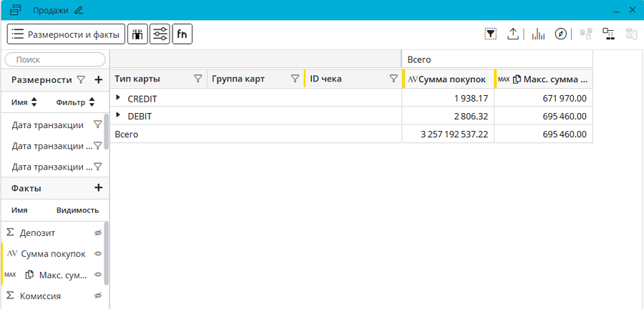Expand the CREDIT row

(x=119, y=98)
